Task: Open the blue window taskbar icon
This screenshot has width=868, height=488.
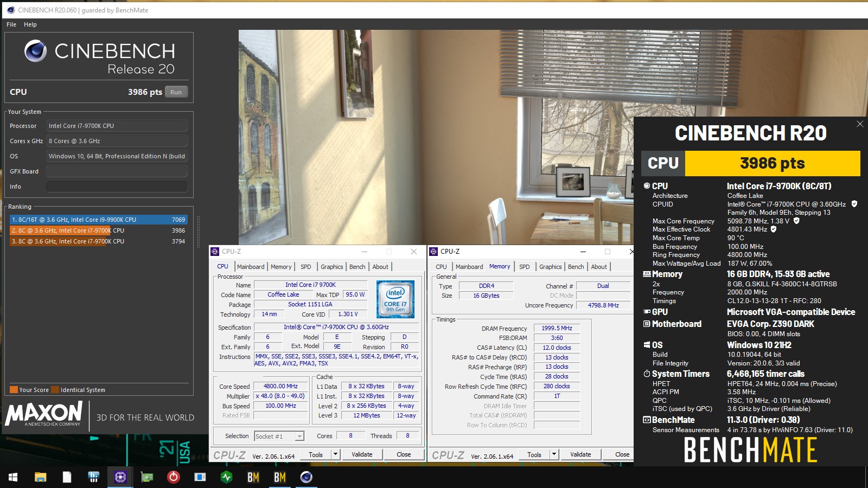Action: (x=200, y=477)
